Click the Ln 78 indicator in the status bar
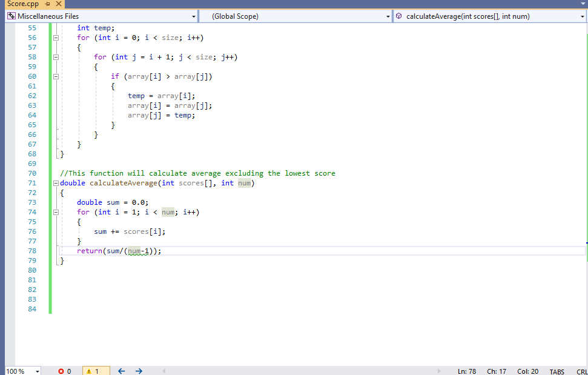Screen dimensions: 588x375 click(466, 371)
